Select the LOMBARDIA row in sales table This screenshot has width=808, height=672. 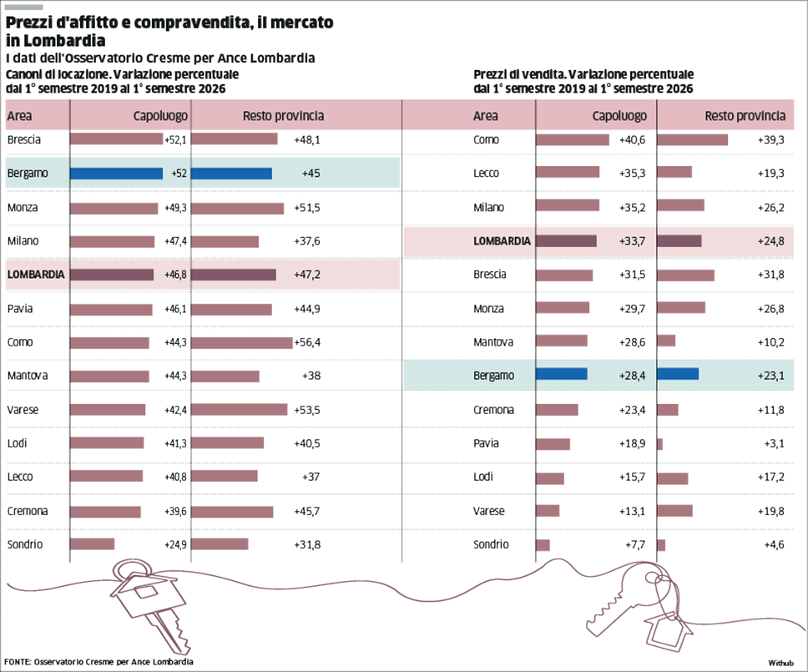click(x=598, y=241)
